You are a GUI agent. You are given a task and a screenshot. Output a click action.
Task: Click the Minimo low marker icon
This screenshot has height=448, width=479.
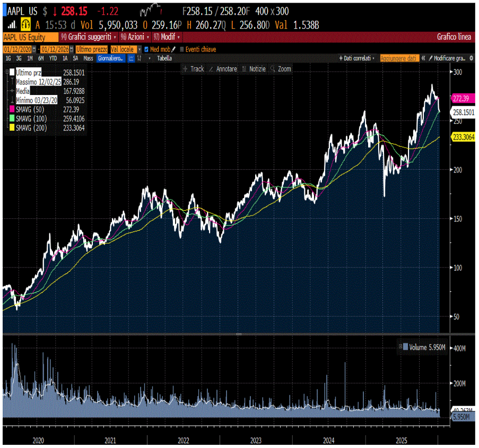12,100
